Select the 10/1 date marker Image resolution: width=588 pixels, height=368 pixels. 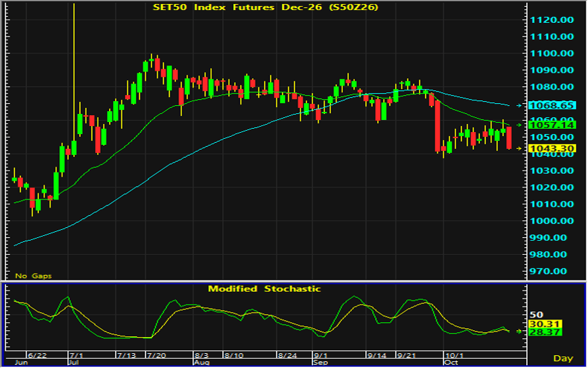click(454, 355)
